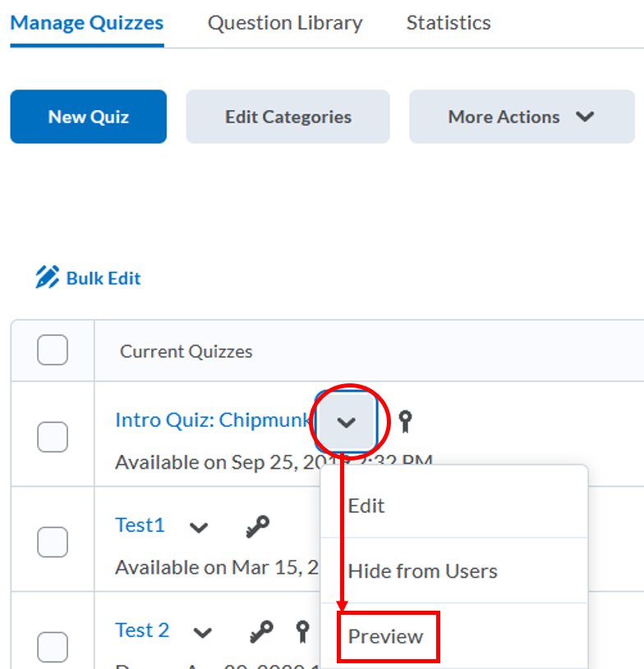Check the Intro Quiz row checkbox

[53, 436]
